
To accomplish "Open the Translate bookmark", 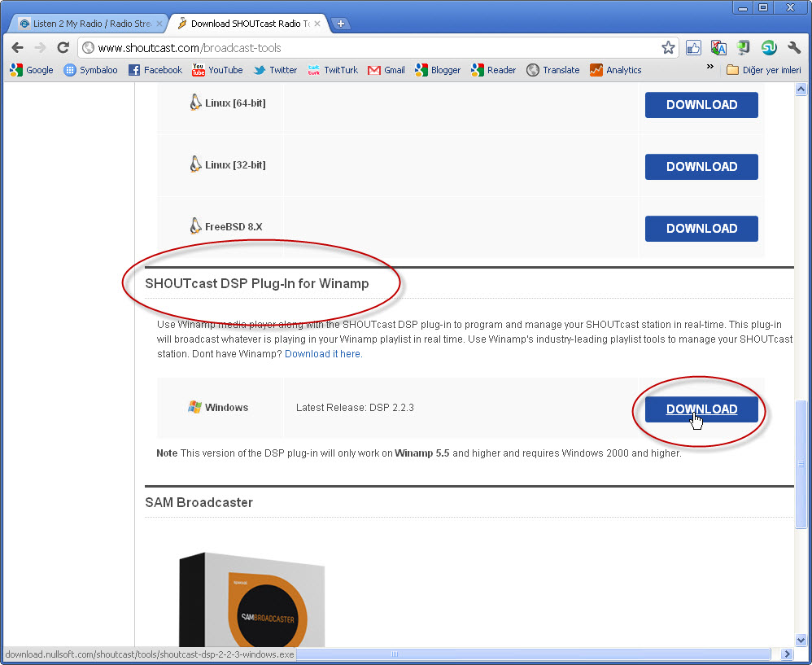I will point(553,70).
